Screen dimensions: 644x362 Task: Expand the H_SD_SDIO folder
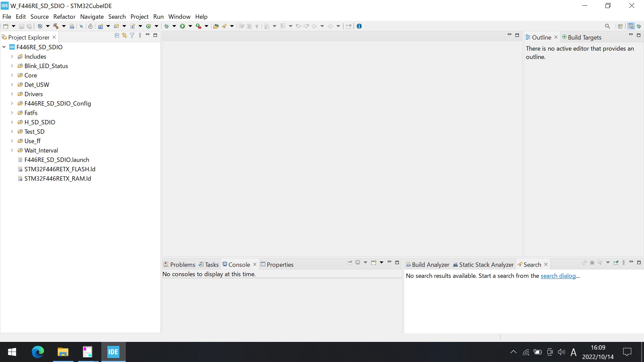[11, 122]
